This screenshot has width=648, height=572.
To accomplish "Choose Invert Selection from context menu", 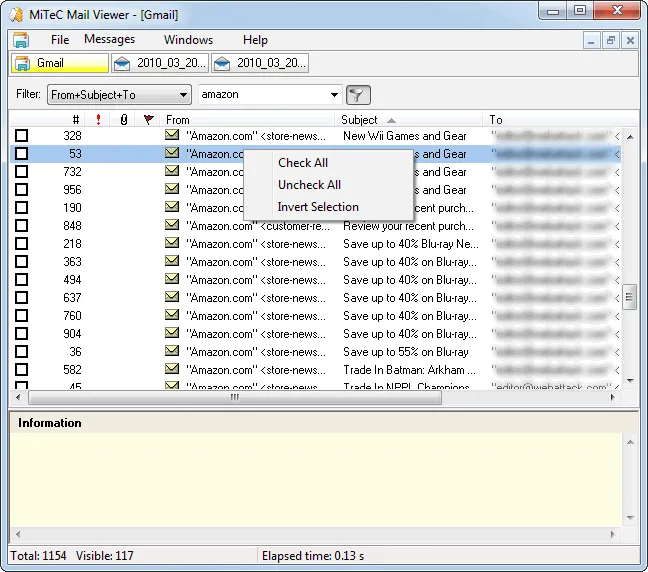I will (x=318, y=207).
